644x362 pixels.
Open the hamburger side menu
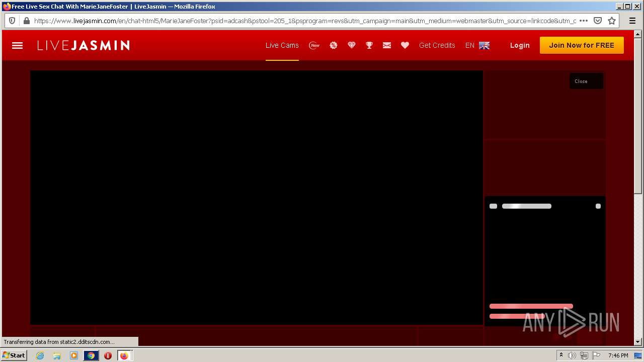pos(17,45)
